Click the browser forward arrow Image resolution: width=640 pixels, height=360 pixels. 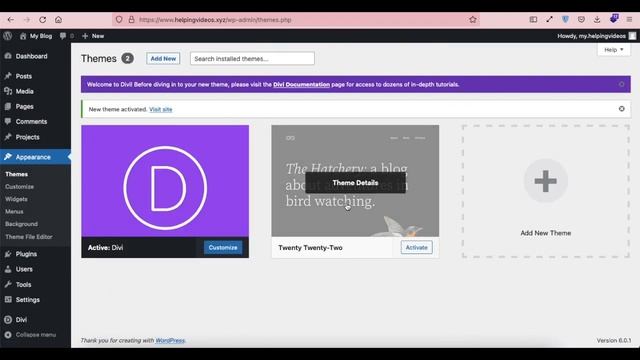click(x=27, y=20)
